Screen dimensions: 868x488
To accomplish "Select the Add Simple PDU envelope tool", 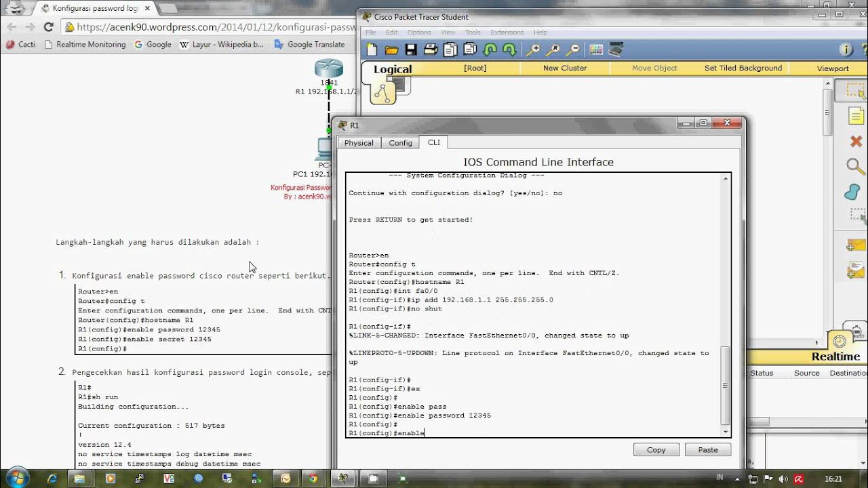I will pos(856,245).
